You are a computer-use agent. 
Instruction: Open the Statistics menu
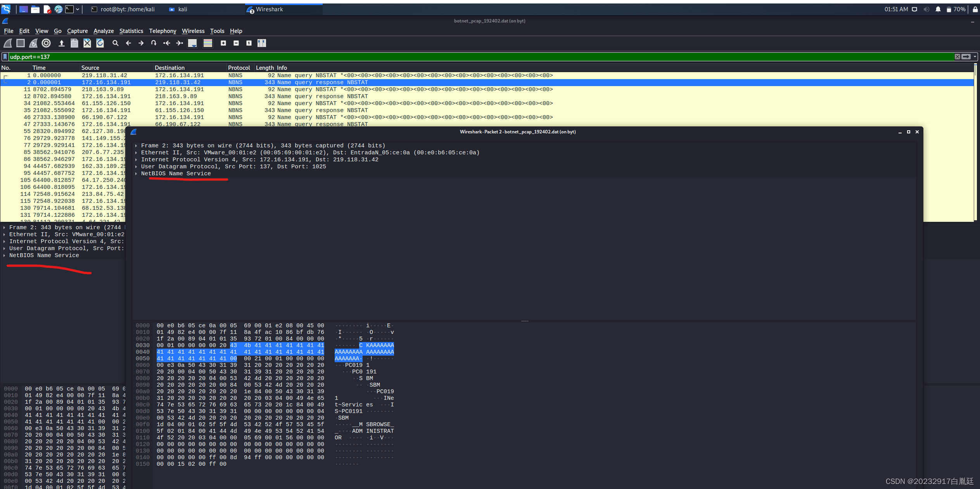point(131,31)
